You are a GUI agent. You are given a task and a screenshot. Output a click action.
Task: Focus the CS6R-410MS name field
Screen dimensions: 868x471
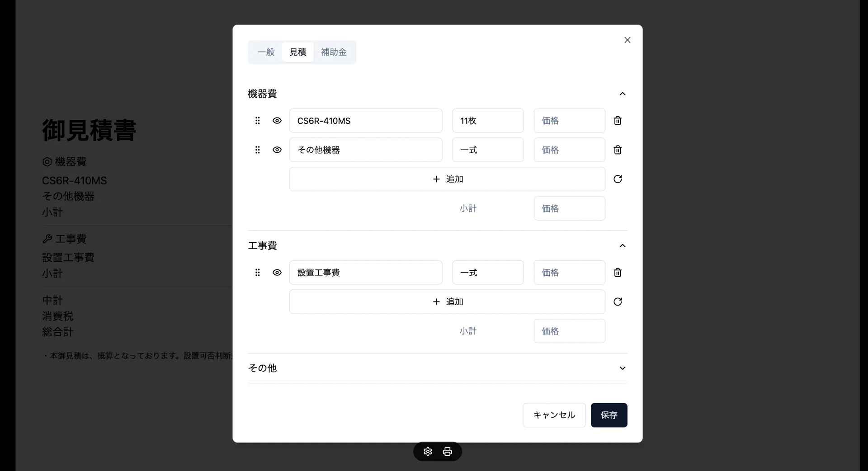(x=366, y=121)
